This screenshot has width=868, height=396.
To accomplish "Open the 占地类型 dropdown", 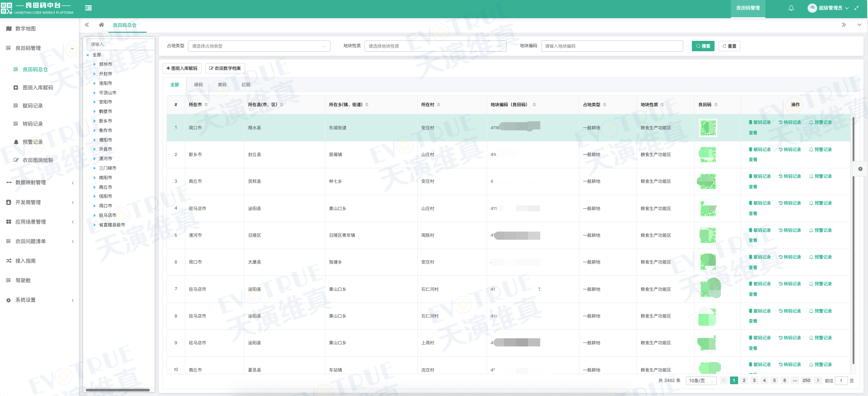I will pos(259,46).
